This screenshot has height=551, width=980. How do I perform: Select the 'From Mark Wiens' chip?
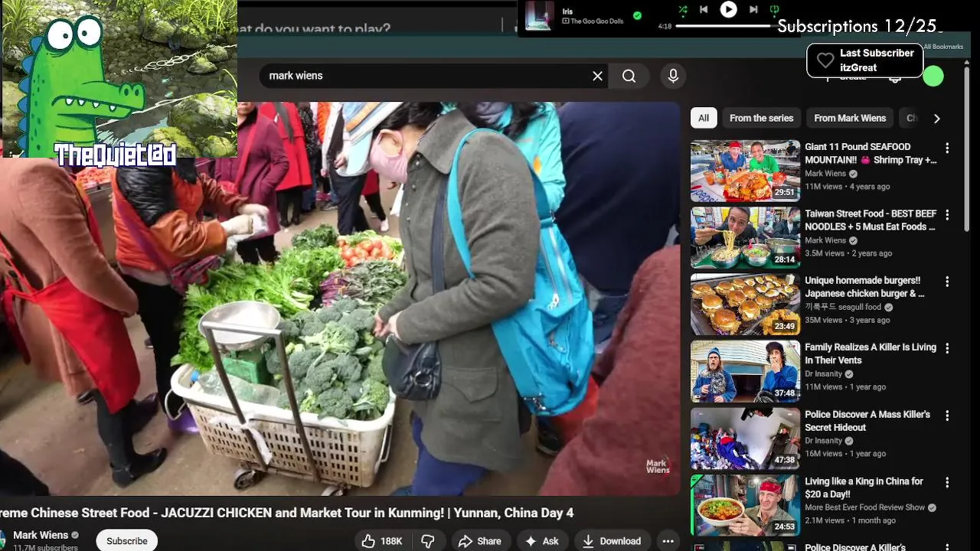[x=850, y=118]
